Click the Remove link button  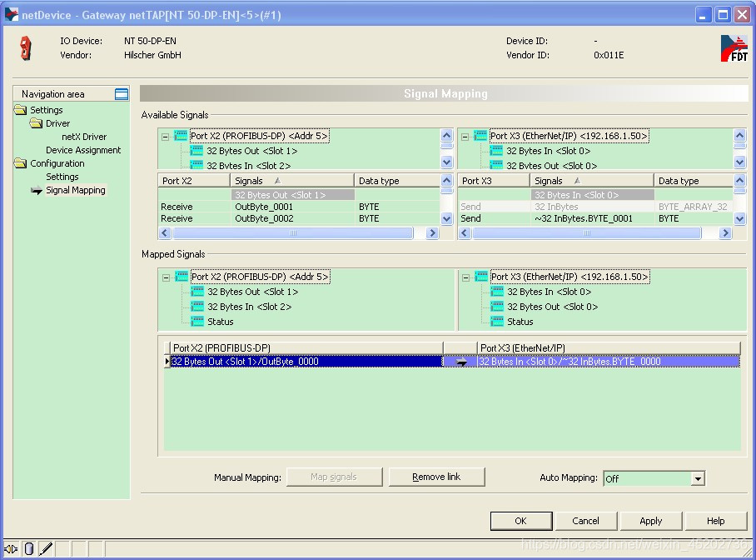tap(436, 477)
